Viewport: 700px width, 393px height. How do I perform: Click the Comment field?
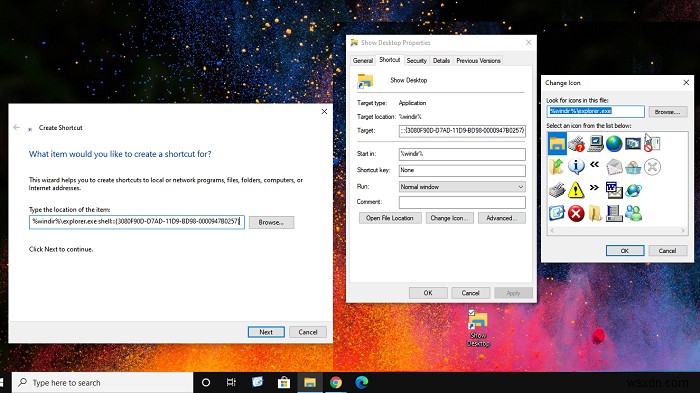(462, 202)
